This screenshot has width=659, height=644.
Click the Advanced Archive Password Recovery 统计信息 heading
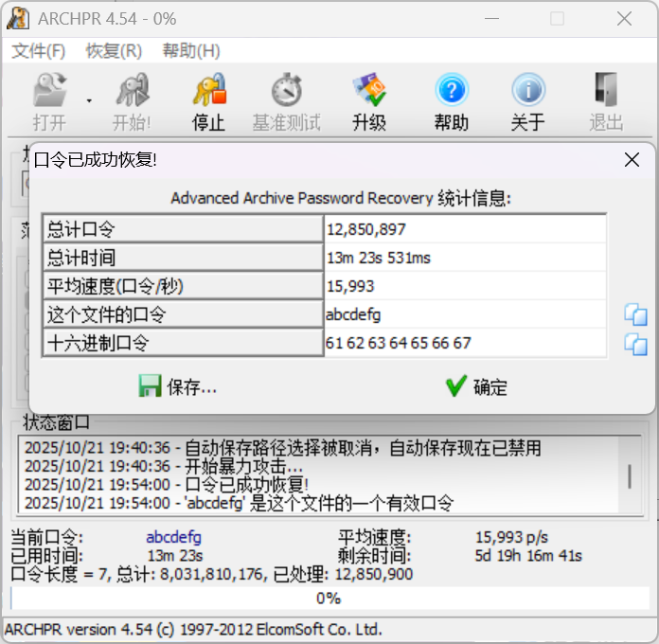341,198
